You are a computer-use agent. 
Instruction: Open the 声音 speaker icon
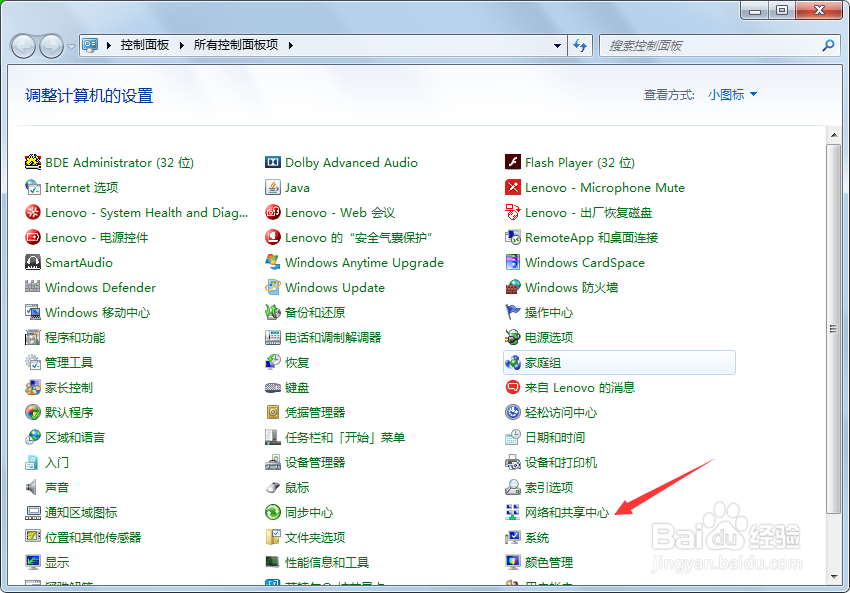coord(33,487)
